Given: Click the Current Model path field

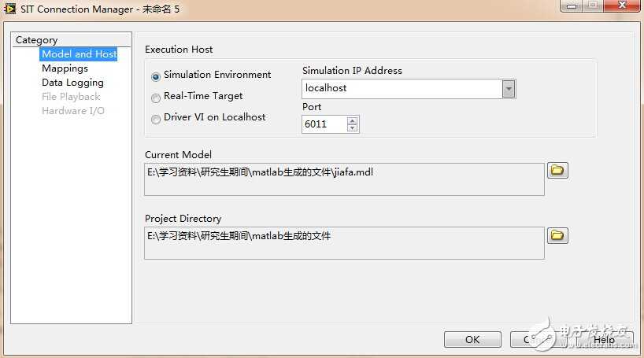Looking at the screenshot, I should [344, 179].
